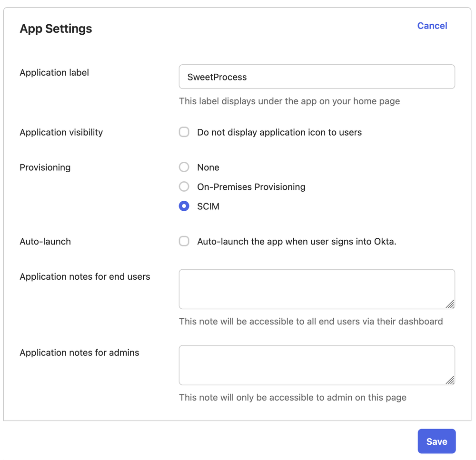Viewport: 476px width, 460px height.
Task: Tick the Auto-launch checkbox
Action: coord(184,241)
